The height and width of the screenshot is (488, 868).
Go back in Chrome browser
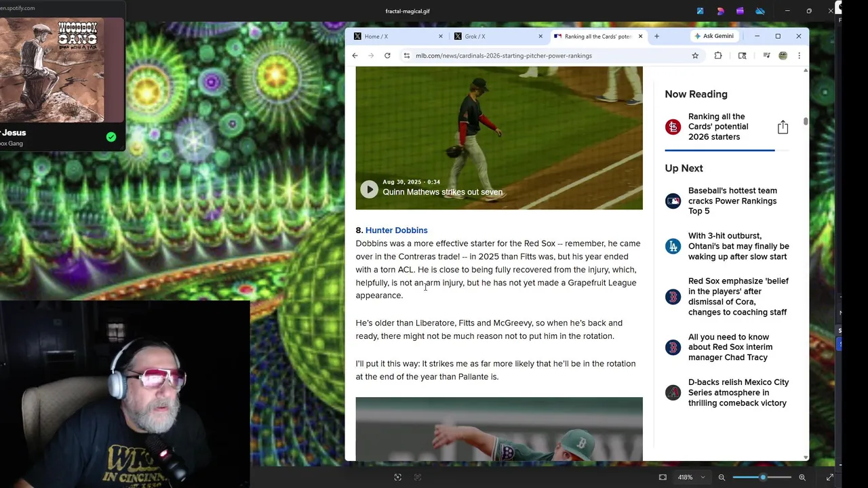(355, 56)
